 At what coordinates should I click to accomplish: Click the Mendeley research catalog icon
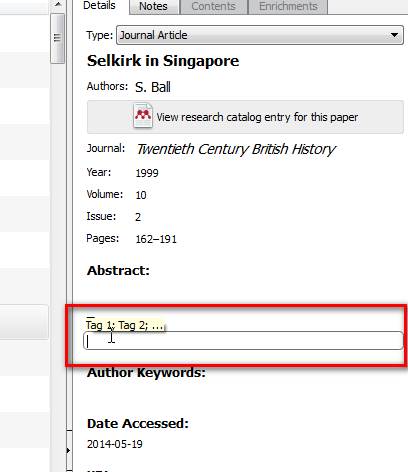143,115
